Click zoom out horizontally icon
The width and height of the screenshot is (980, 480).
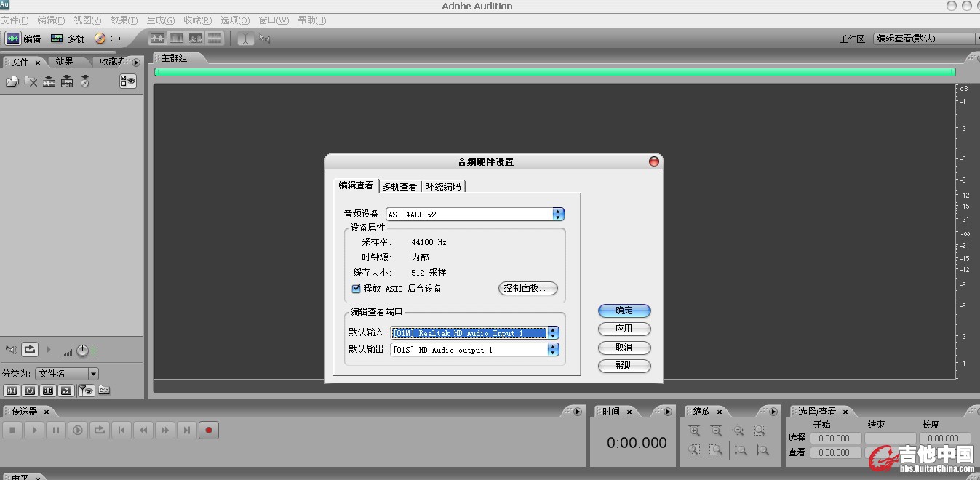click(717, 431)
